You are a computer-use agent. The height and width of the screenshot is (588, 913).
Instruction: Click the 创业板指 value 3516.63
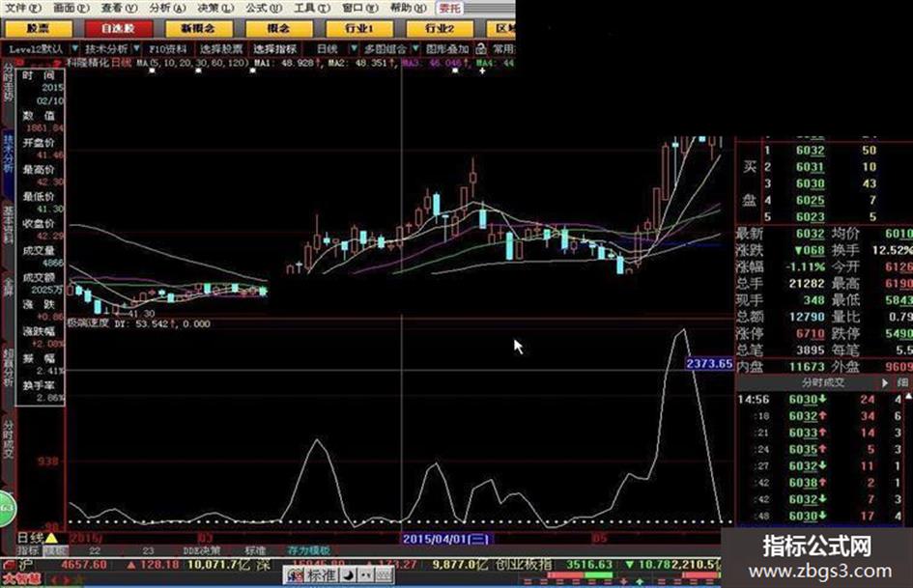(x=589, y=564)
